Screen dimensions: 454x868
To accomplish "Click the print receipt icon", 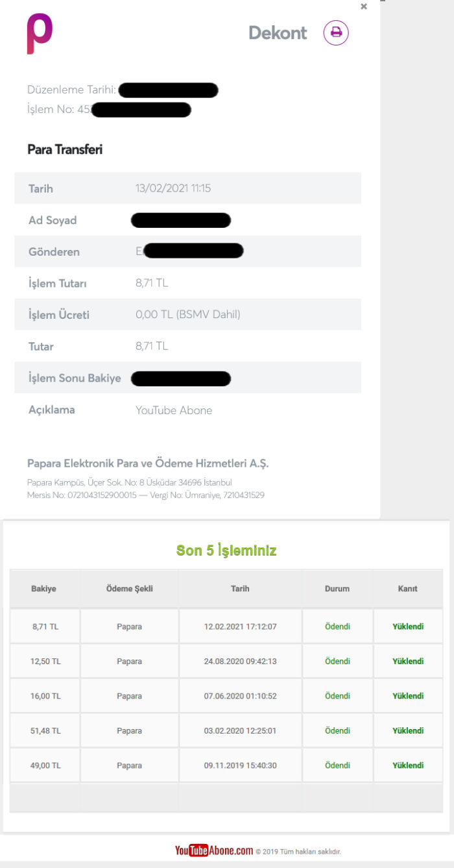I will click(336, 32).
